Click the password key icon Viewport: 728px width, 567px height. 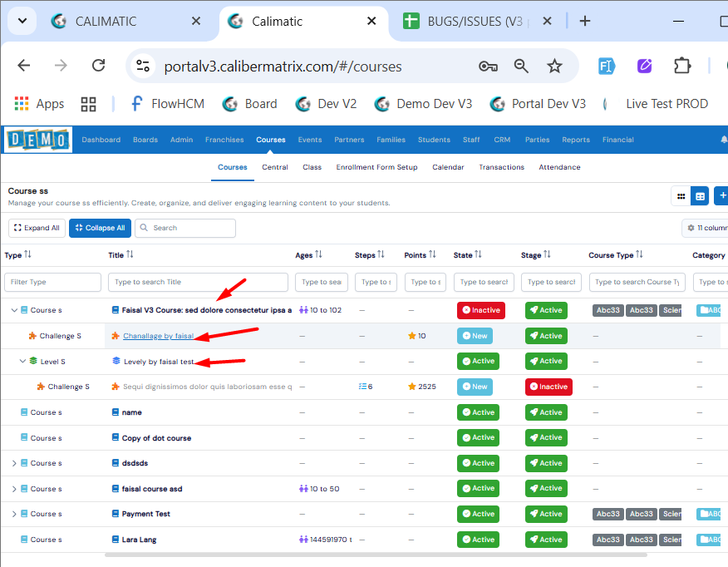click(488, 67)
